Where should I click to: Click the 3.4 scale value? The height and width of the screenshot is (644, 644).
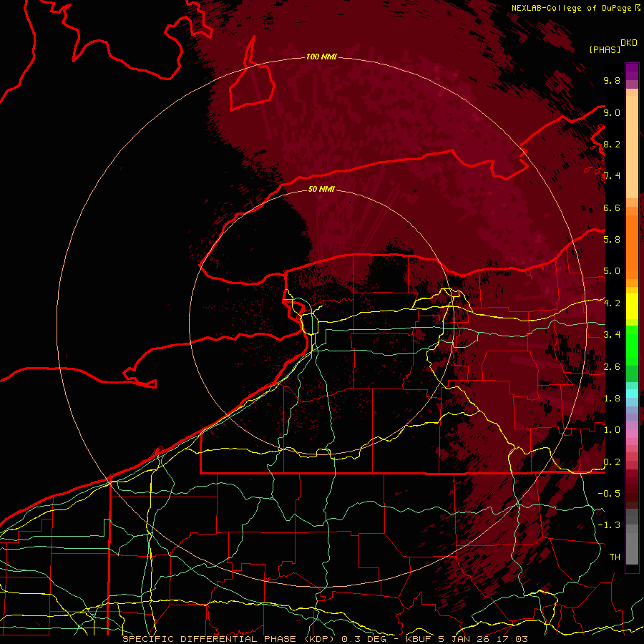click(x=612, y=334)
